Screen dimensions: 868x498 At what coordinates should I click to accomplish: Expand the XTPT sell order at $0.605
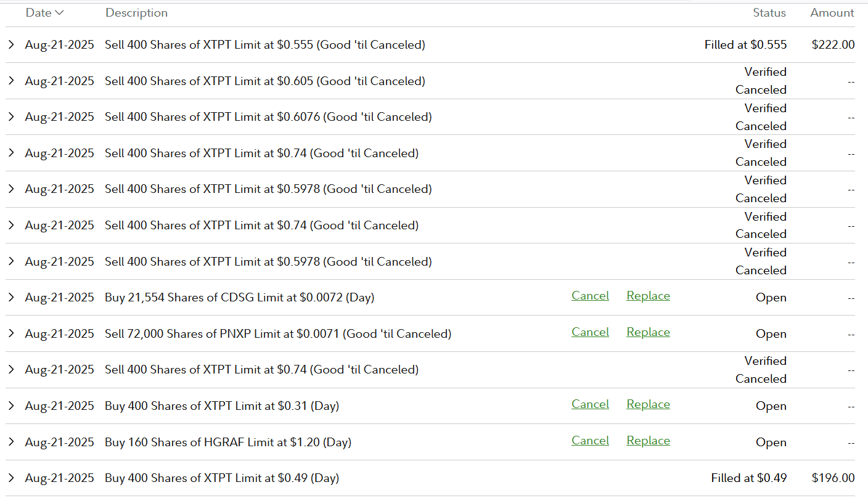(11, 81)
